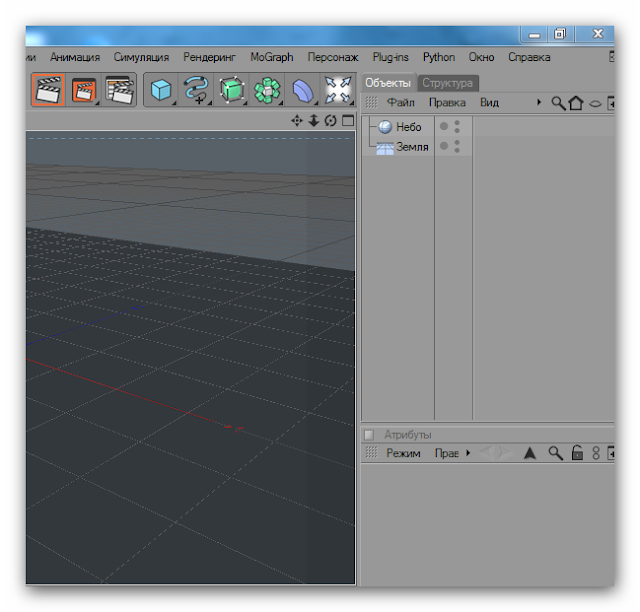The height and width of the screenshot is (612, 640).
Task: Add an Array modeling object
Action: pos(267,90)
